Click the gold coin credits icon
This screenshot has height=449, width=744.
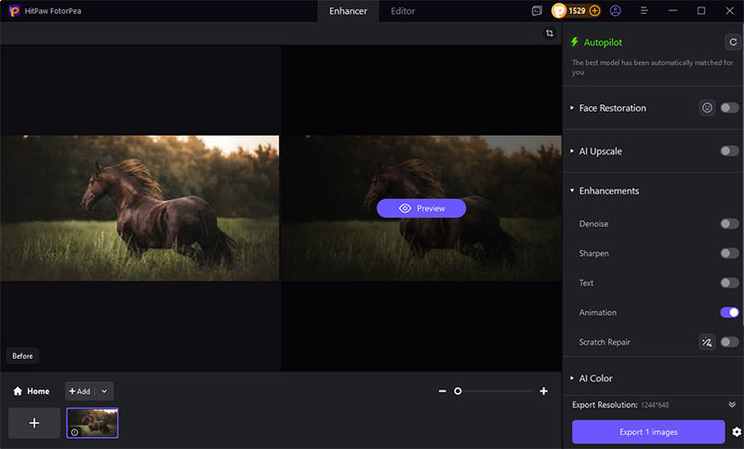(559, 10)
